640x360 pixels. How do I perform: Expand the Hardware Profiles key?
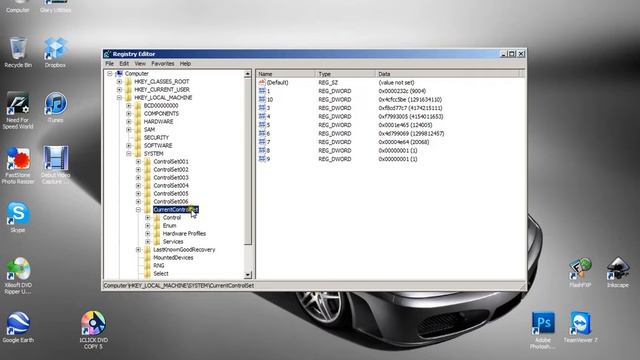pos(148,233)
